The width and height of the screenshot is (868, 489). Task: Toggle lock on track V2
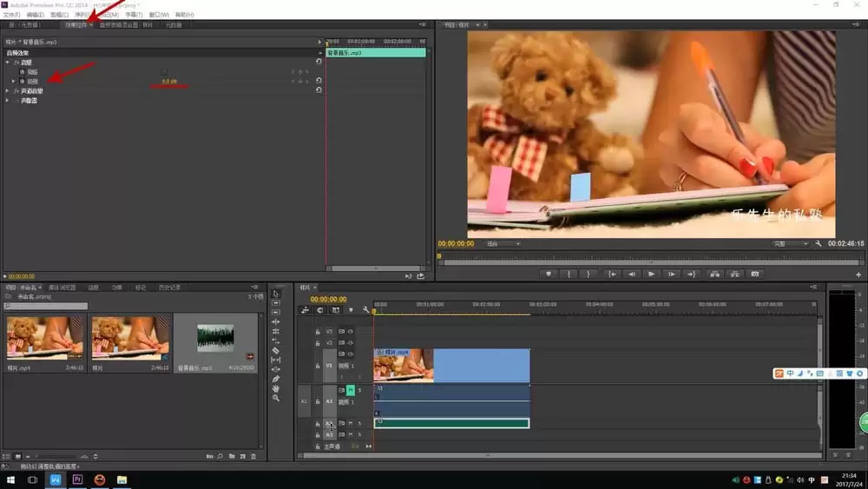(318, 343)
